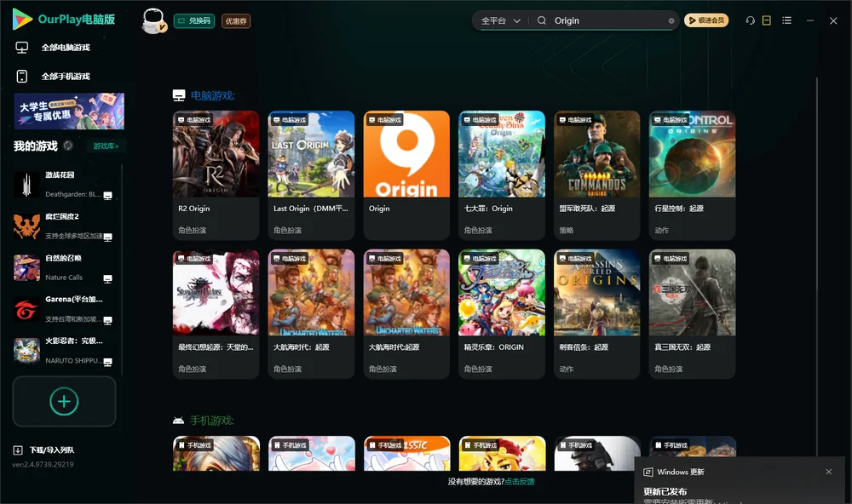Viewport: 852px width, 504px height.
Task: Click the 腐烂国度2 game icon
Action: click(26, 226)
